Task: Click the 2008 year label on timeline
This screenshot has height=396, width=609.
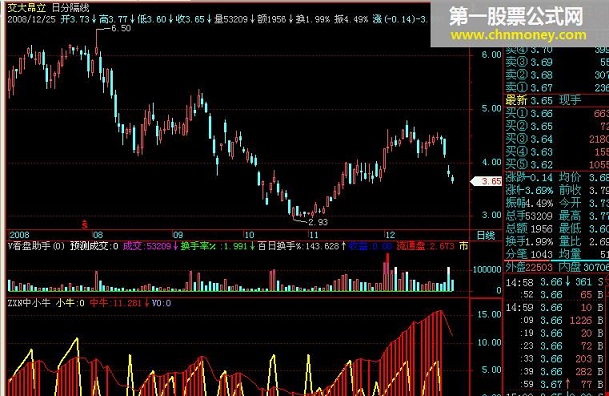Action: (x=19, y=235)
